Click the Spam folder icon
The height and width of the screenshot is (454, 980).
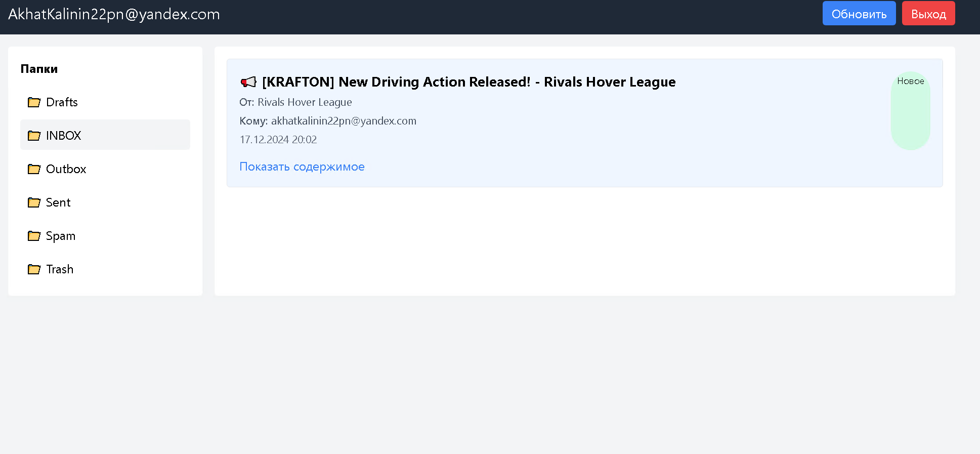(x=34, y=236)
